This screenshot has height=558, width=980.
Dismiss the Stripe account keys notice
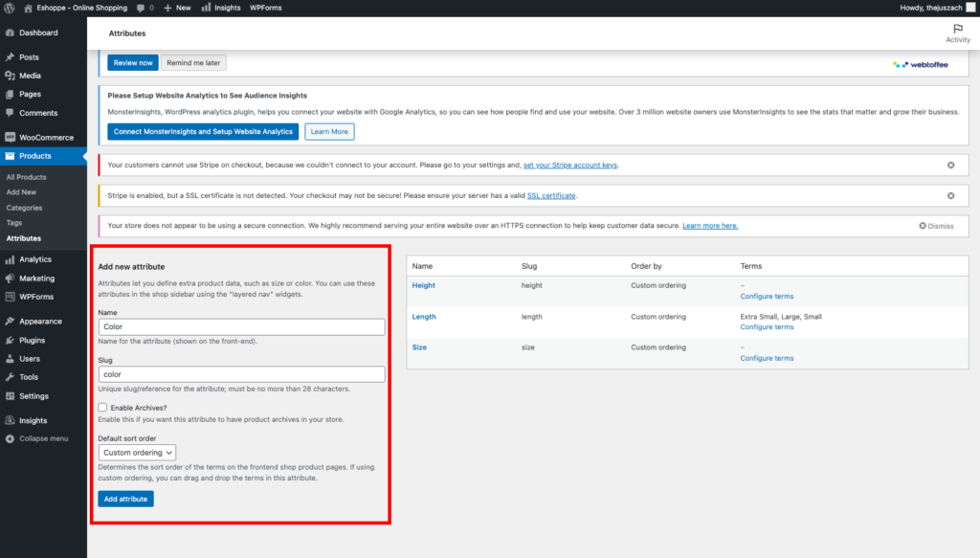(950, 165)
